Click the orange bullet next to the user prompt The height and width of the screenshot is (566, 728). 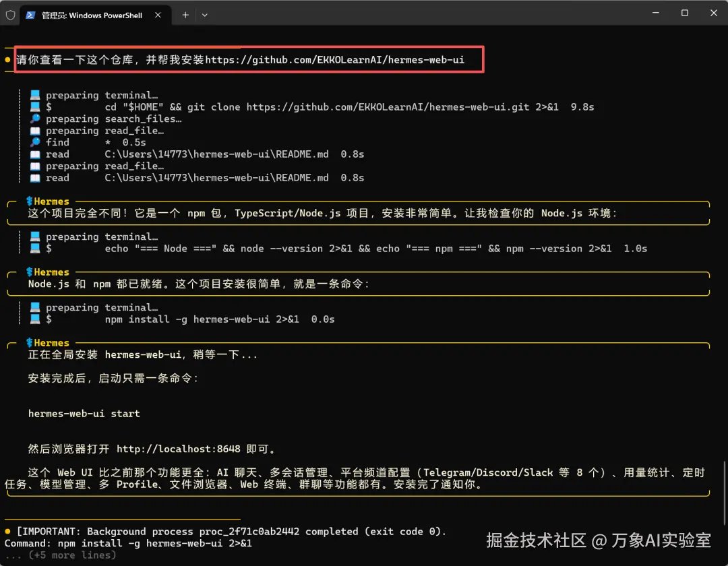(x=7, y=59)
